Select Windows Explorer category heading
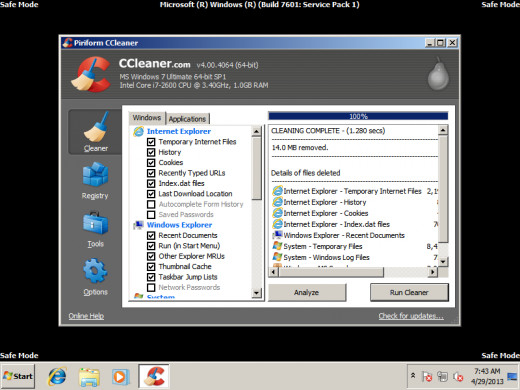This screenshot has height=390, width=520. pos(179,225)
